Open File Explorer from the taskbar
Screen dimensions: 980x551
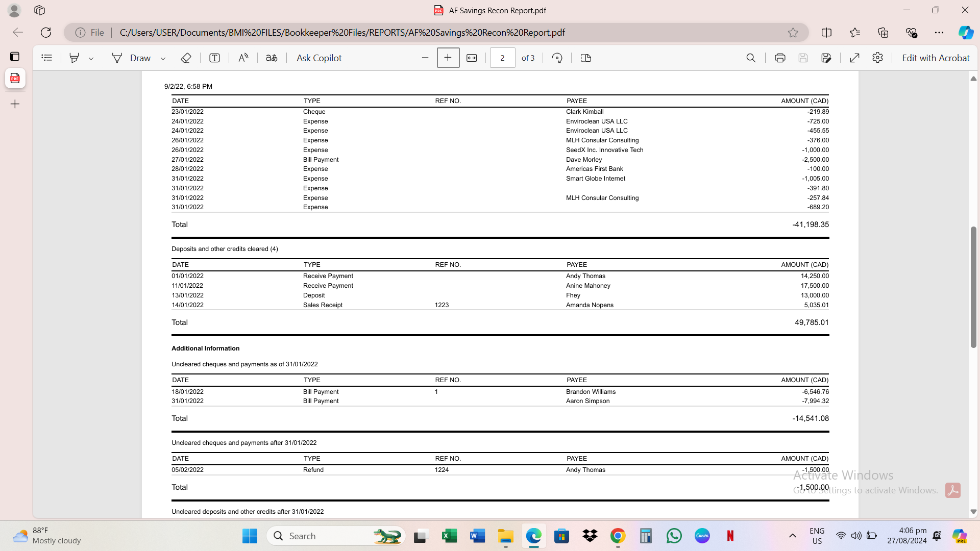tap(505, 536)
